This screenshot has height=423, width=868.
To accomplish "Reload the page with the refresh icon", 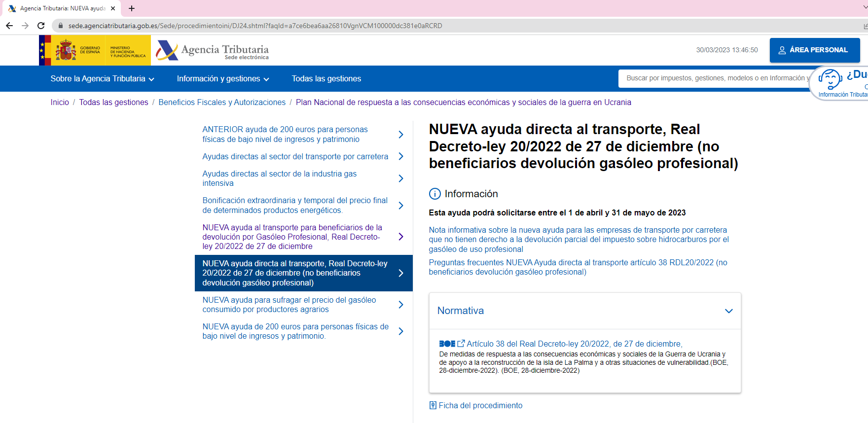I will [x=41, y=26].
